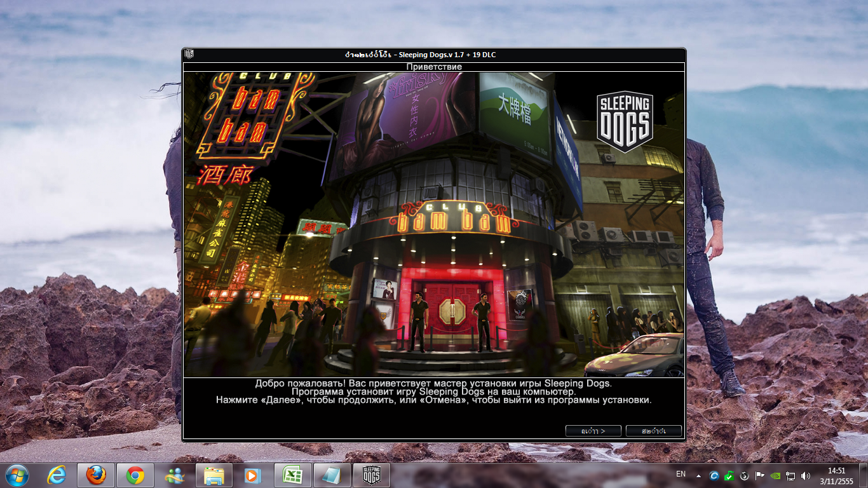Switch to Mozilla Firefox on the taskbar
Viewport: 868px width, 488px height.
(x=96, y=475)
